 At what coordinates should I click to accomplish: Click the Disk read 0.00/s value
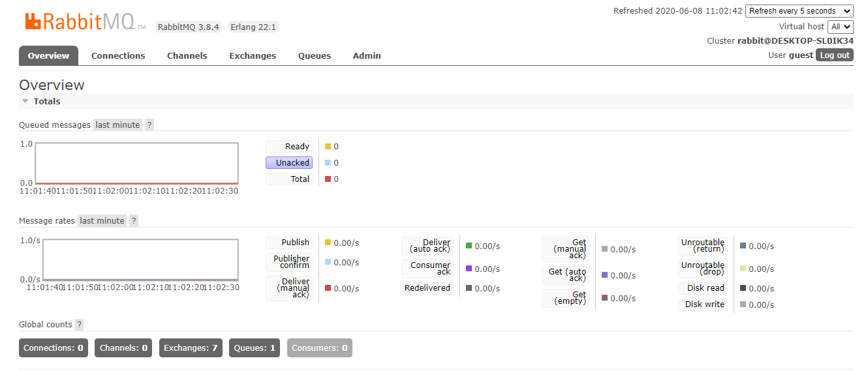tap(762, 288)
